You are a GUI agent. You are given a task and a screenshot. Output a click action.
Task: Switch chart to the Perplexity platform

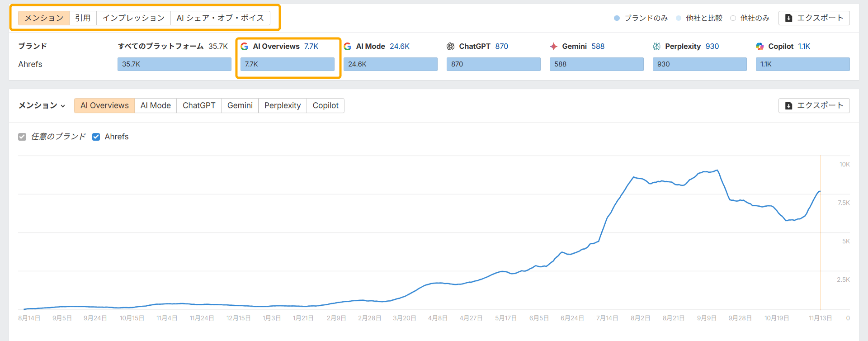pos(283,105)
